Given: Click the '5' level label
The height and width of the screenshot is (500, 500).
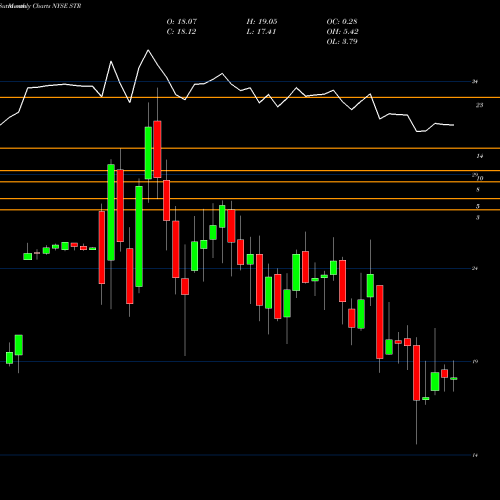Looking at the screenshot, I should 478,206.
